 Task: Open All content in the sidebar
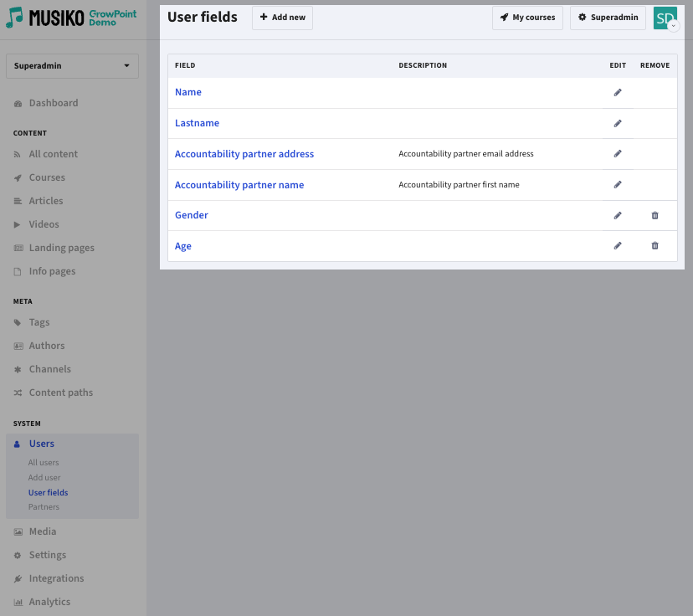coord(53,154)
